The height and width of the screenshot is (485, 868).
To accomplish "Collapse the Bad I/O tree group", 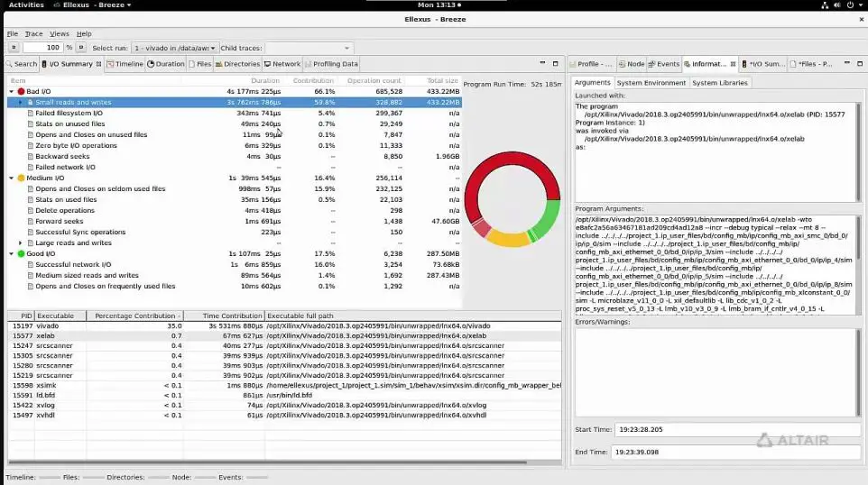I will [x=12, y=91].
